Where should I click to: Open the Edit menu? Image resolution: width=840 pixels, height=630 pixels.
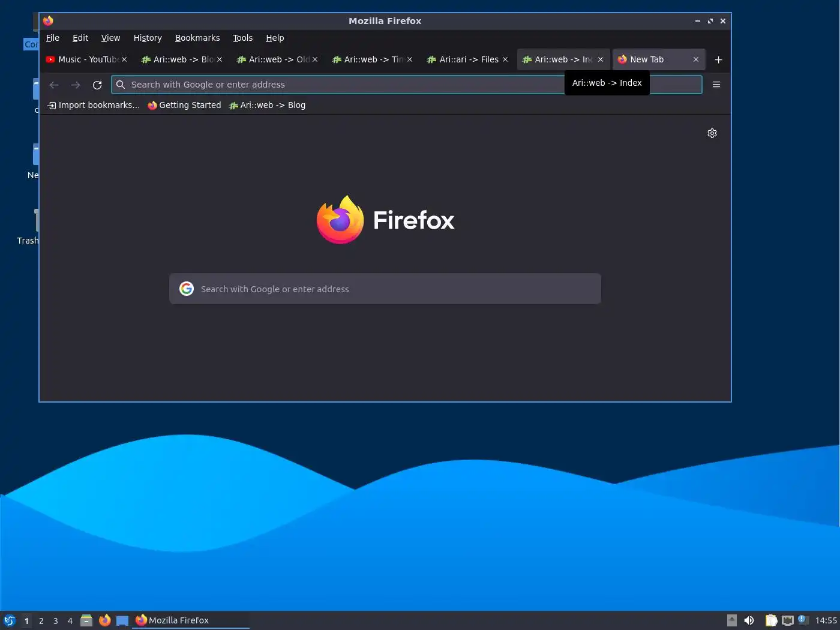[80, 38]
